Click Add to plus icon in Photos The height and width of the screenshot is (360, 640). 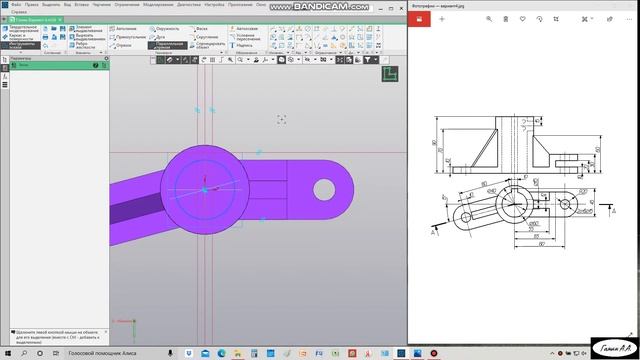(442, 19)
